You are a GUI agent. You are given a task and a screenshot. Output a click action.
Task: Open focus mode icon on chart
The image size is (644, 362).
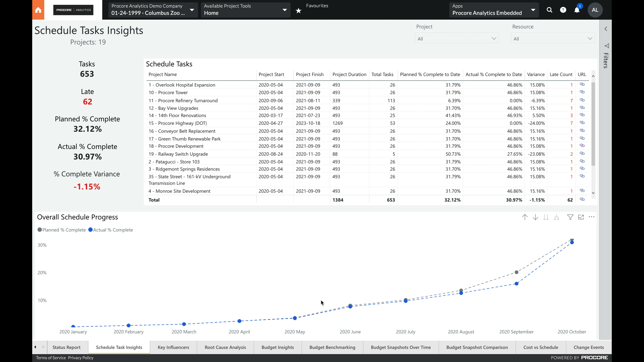(x=581, y=217)
